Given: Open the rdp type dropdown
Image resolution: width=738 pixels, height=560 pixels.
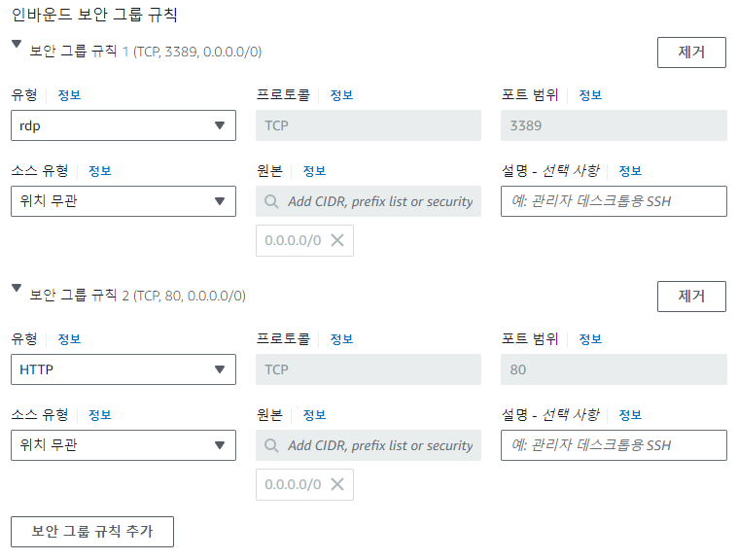Looking at the screenshot, I should (123, 125).
